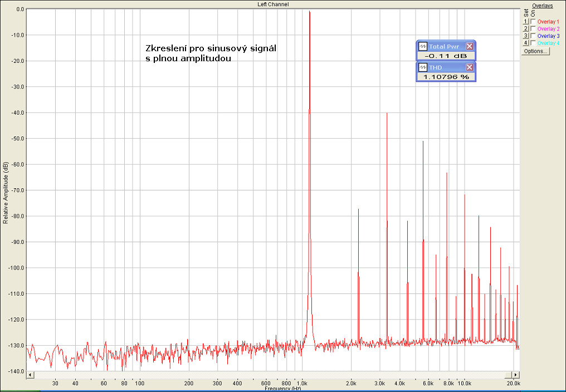Click the Left Channel title
566x392 pixels.
273,4
